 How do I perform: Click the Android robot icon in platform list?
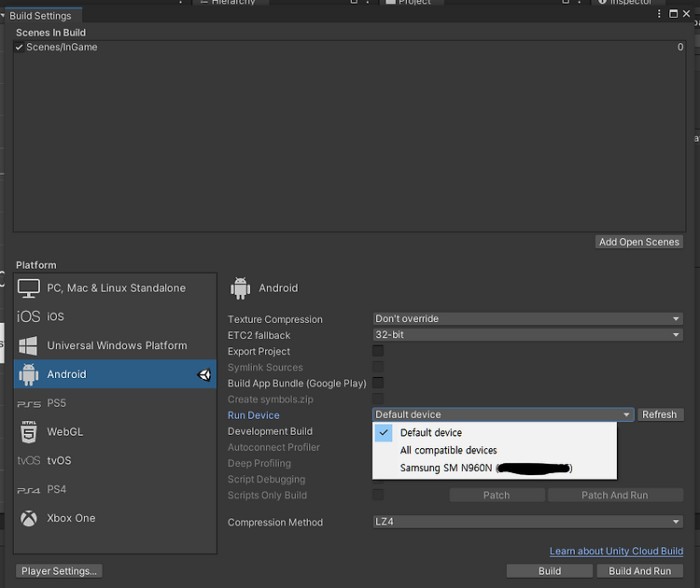click(x=29, y=374)
